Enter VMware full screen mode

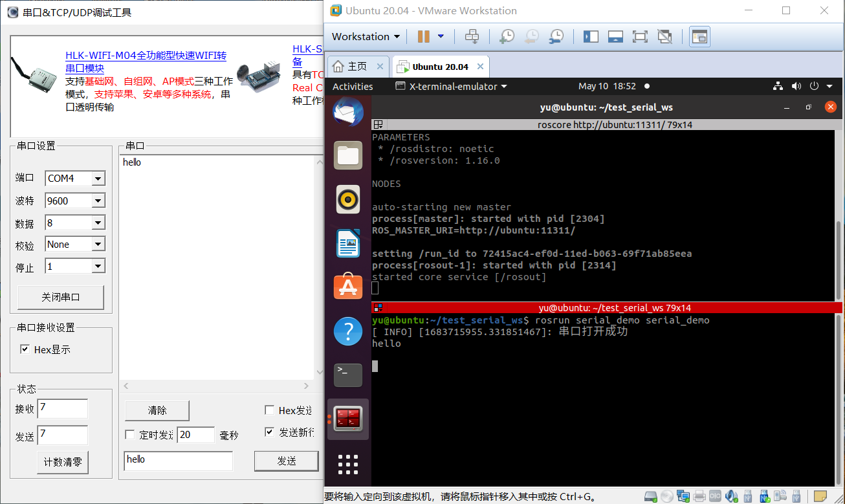[640, 36]
